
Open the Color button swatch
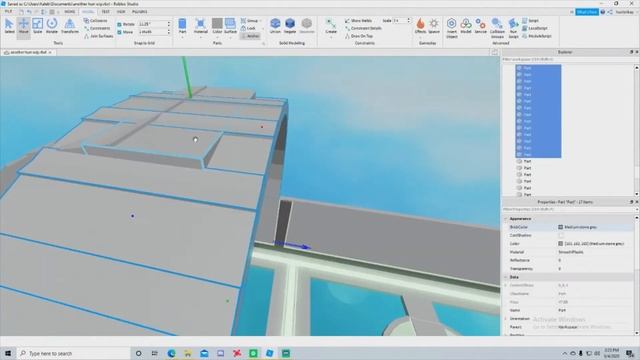pyautogui.click(x=217, y=23)
